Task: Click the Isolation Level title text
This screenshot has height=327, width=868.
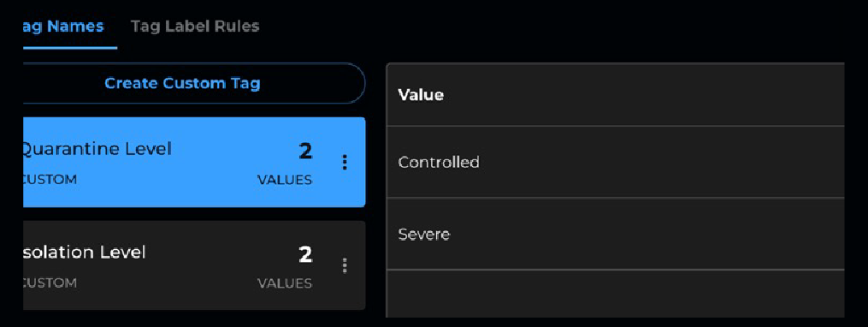Action: click(85, 253)
